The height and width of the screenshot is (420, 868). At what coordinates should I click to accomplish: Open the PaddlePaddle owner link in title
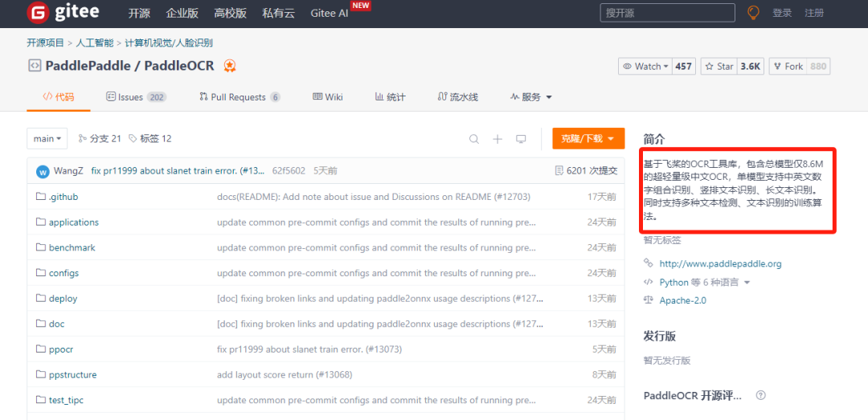coord(88,66)
